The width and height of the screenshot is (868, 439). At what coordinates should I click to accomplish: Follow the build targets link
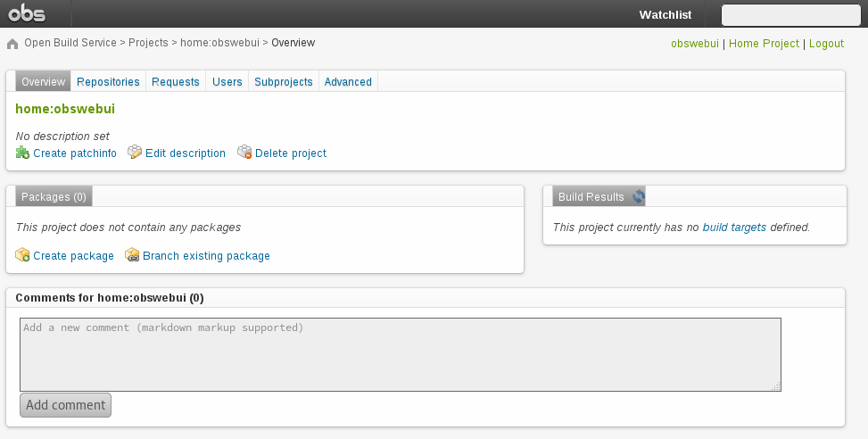pos(734,228)
